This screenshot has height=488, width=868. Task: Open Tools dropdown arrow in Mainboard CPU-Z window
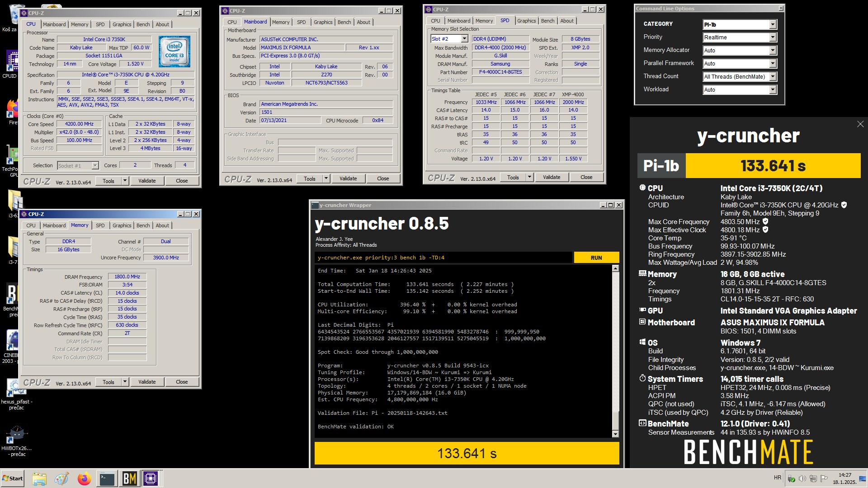tap(326, 178)
